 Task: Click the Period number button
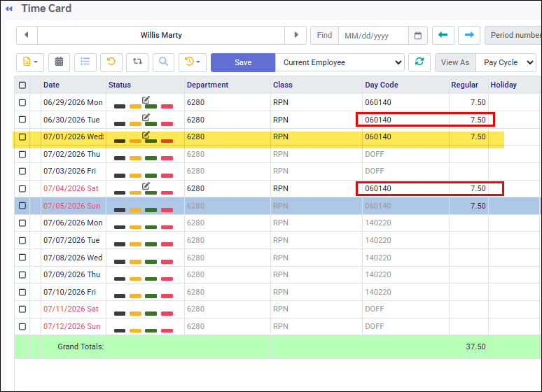tap(513, 35)
